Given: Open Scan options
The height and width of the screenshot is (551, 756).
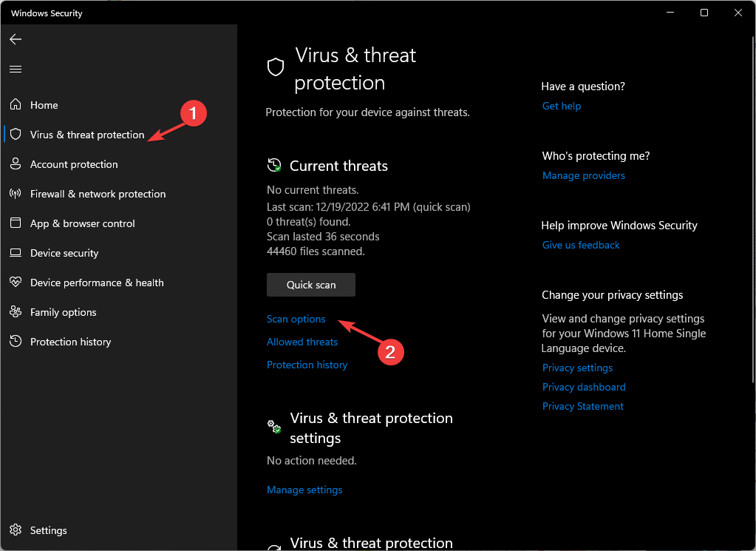Looking at the screenshot, I should pos(296,319).
